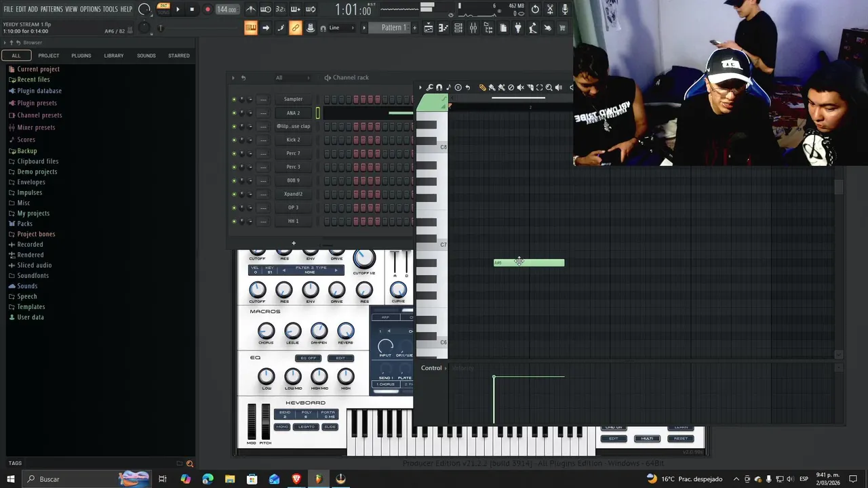Click the tempo 144 display

226,9
